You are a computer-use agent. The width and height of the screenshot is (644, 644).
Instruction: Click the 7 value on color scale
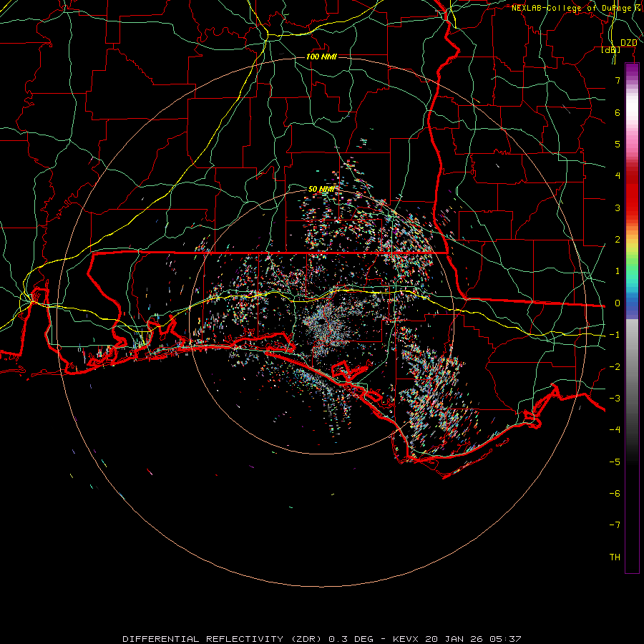click(x=618, y=80)
